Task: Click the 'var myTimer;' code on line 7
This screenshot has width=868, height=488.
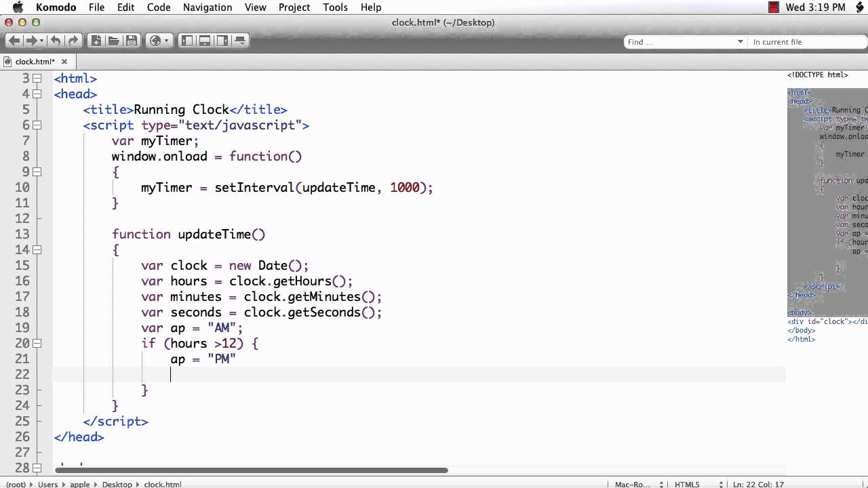Action: (155, 141)
